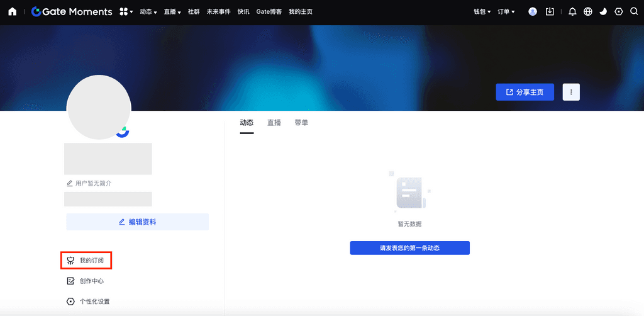Open the hexagon settings icon in header
Image resolution: width=644 pixels, height=316 pixels.
point(619,11)
